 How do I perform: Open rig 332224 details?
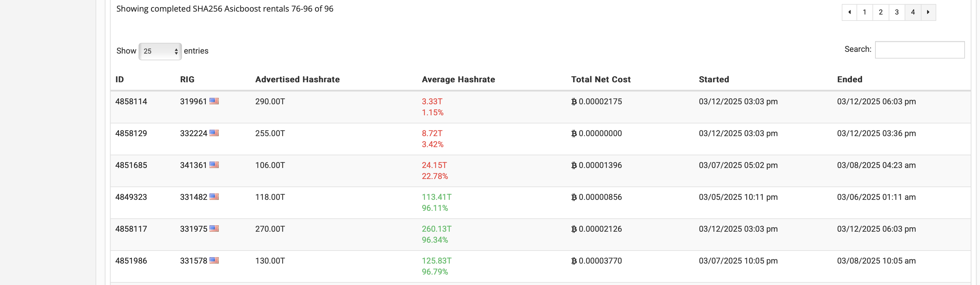[193, 134]
